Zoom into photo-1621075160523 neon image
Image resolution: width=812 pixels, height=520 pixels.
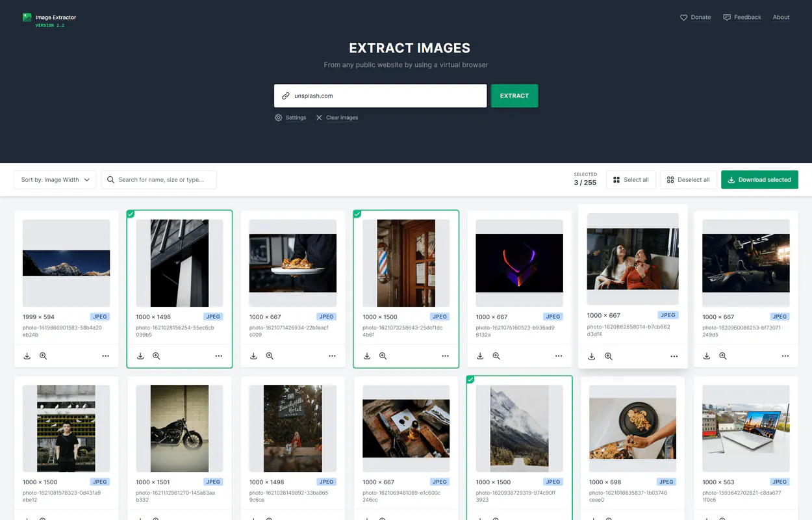click(496, 356)
